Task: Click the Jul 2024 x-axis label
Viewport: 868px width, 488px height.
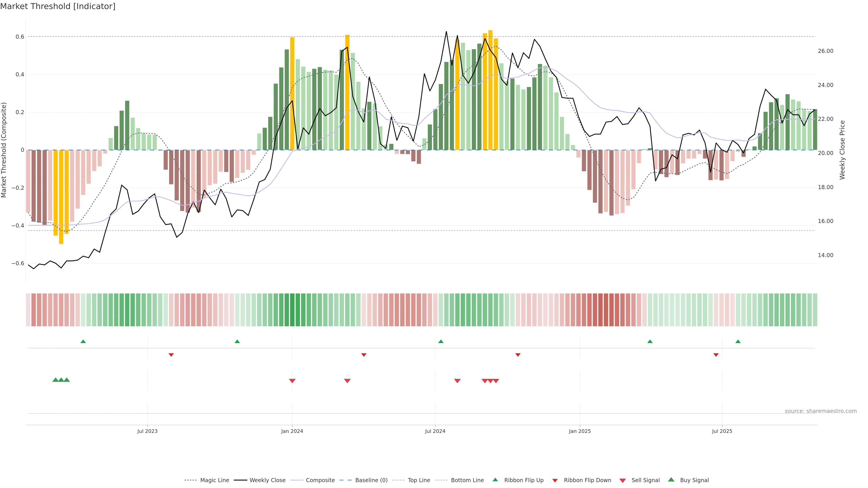Action: click(435, 431)
